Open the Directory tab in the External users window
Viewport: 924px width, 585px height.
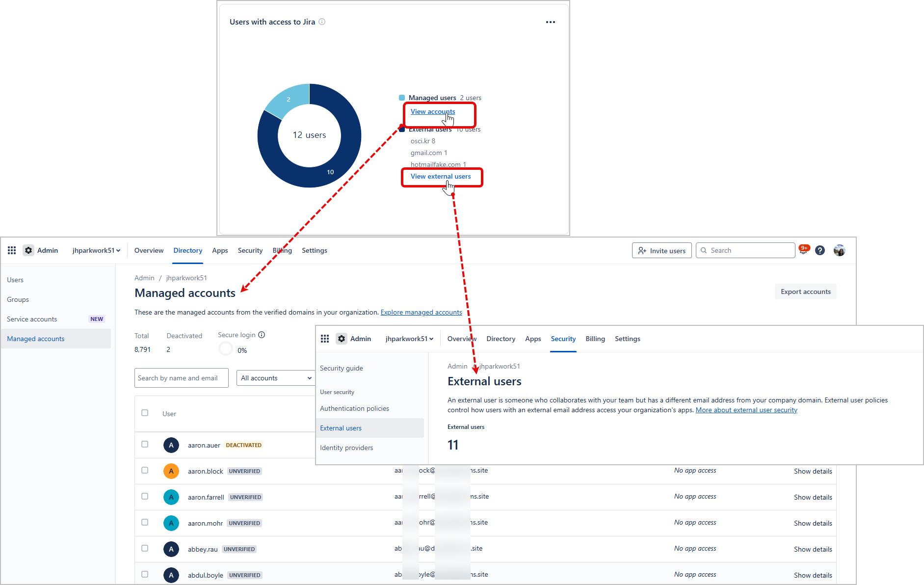tap(501, 339)
